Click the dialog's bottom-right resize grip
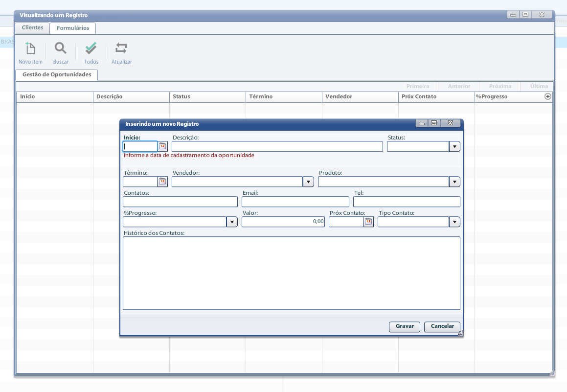This screenshot has height=392, width=567. (460, 333)
